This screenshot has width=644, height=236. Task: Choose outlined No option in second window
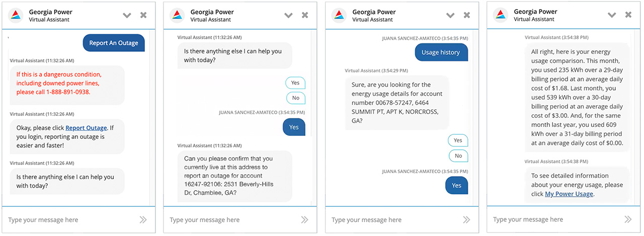coord(296,98)
